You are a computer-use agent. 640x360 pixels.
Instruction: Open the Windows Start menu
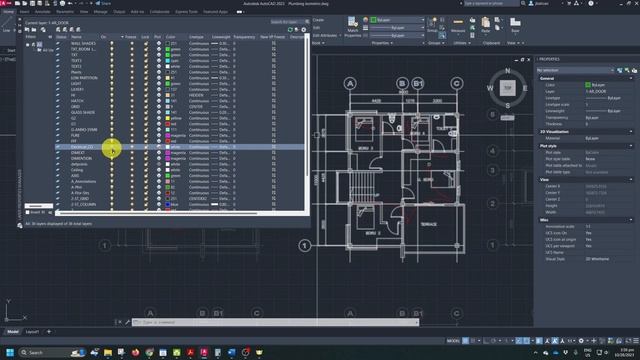pos(10,352)
